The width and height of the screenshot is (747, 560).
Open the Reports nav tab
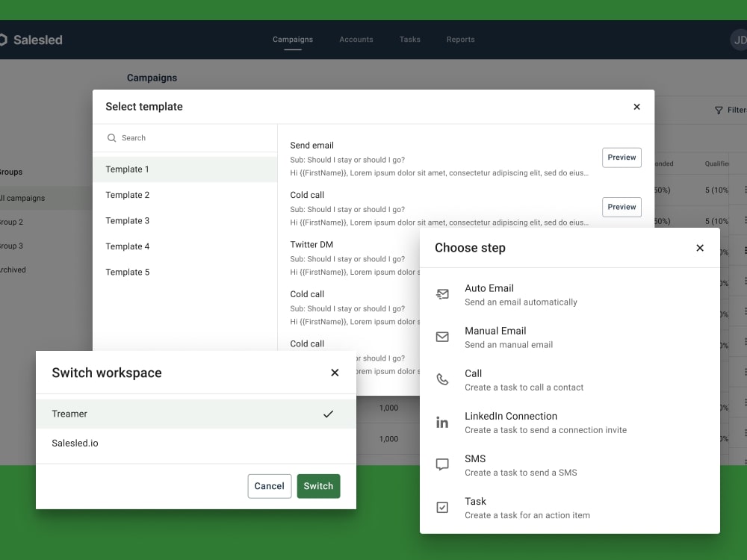(x=460, y=40)
